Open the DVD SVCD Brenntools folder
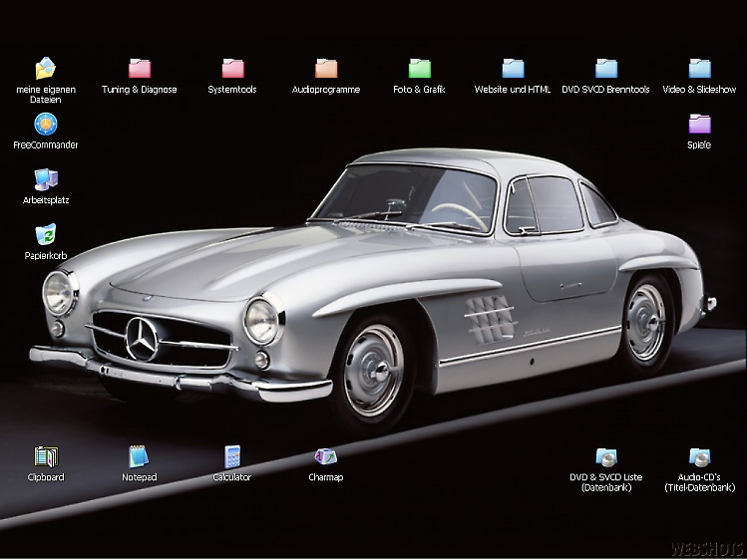Image resolution: width=747 pixels, height=560 pixels. click(x=606, y=69)
